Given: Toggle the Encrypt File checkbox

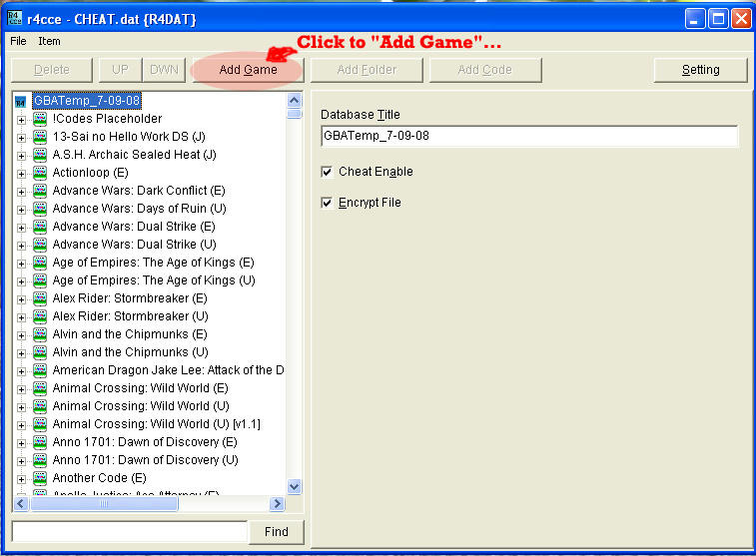Looking at the screenshot, I should [x=327, y=203].
